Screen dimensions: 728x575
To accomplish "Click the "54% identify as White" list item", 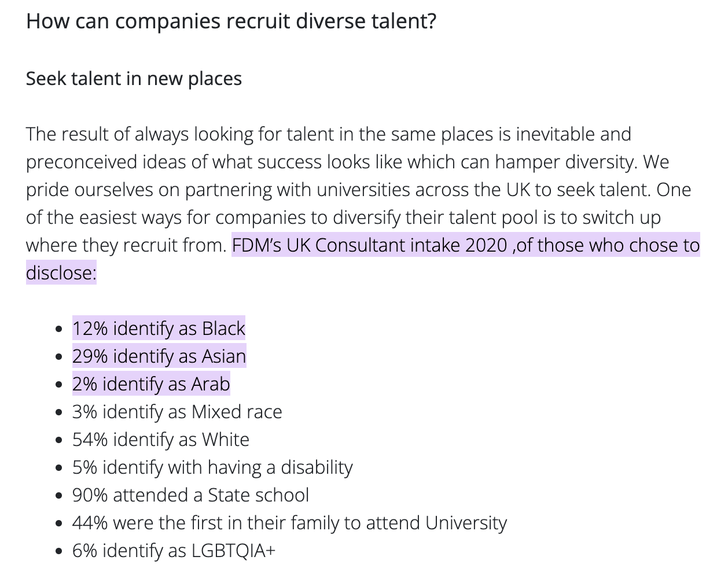I will coord(161,440).
